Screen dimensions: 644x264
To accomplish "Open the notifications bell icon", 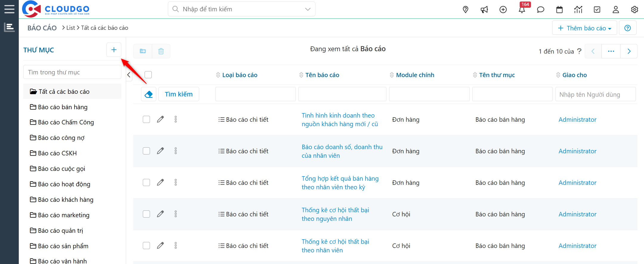I will click(522, 10).
